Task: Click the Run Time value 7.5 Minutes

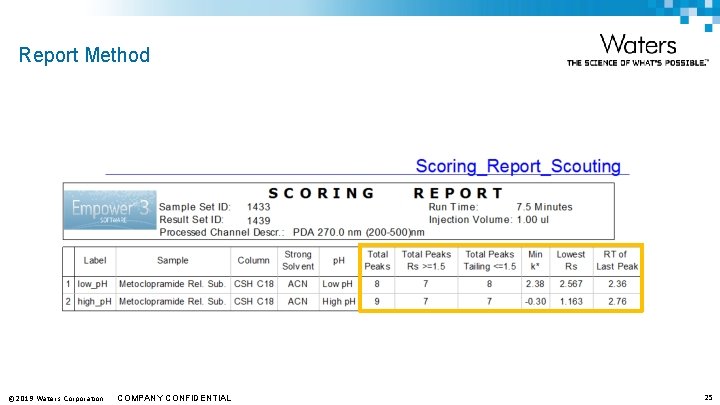Action: pos(544,207)
